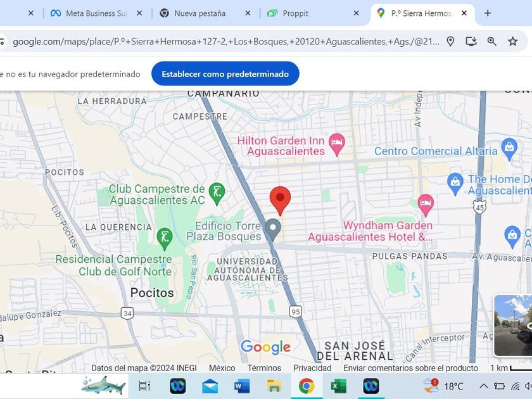Click the CAMPESTRE neighborhood label
The image size is (532, 399).
tap(200, 117)
